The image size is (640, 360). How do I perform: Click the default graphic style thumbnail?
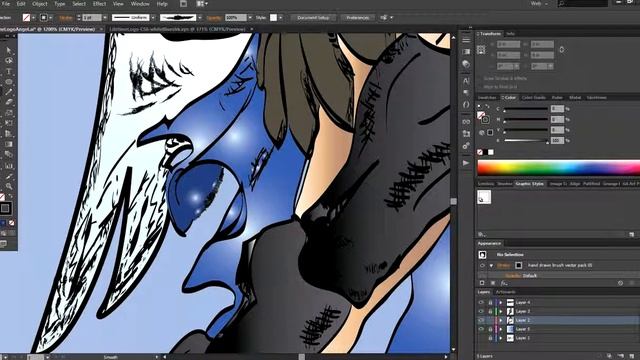(484, 197)
